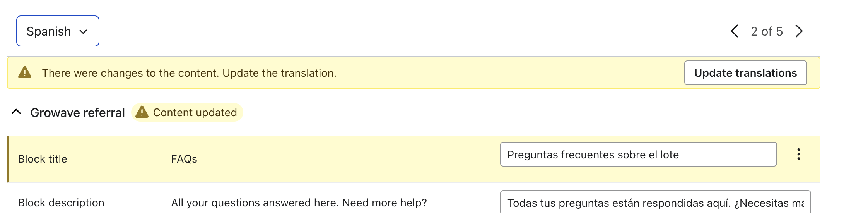Click the FAQs source text
The width and height of the screenshot is (868, 213).
tap(184, 159)
